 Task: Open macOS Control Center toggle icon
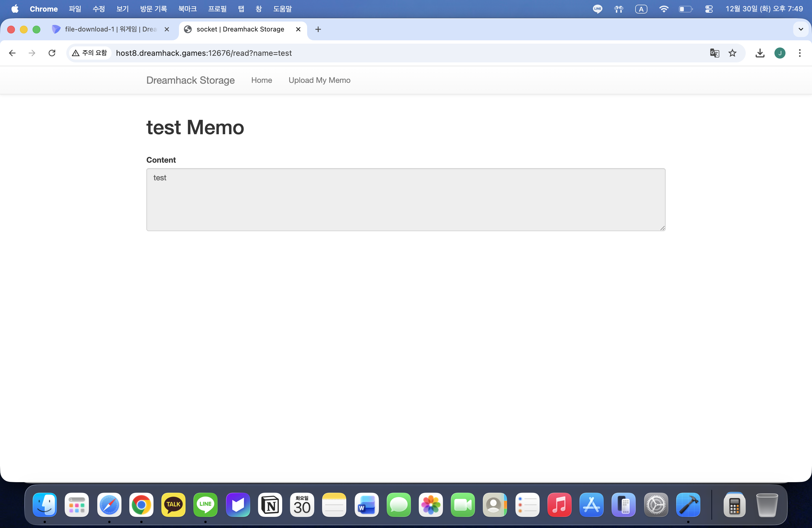pos(709,9)
